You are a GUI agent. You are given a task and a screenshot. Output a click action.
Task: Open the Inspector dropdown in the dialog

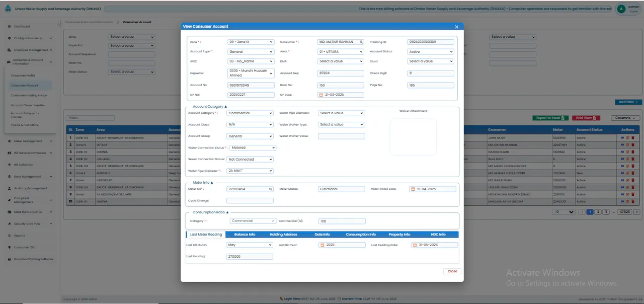pyautogui.click(x=251, y=73)
